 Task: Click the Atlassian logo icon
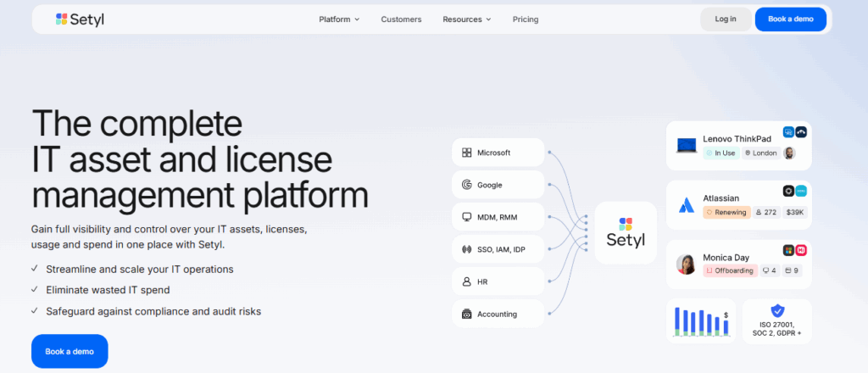[686, 205]
